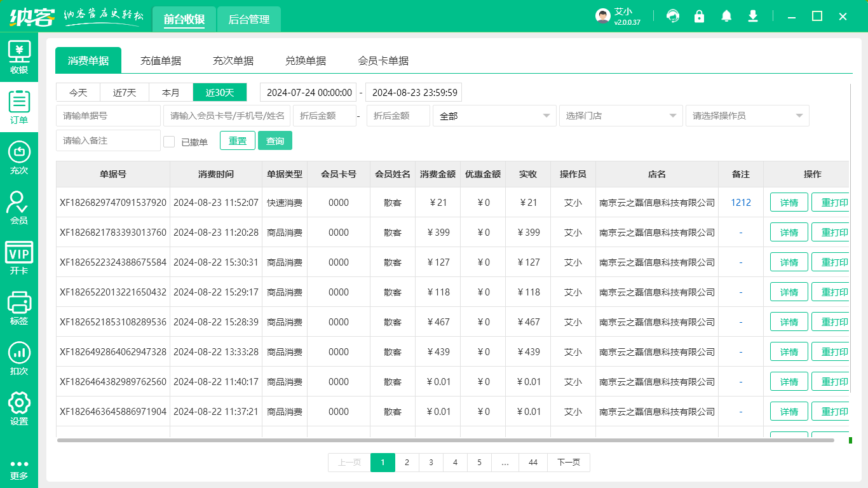Open 详情 for the ¥127 order
868x488 pixels.
(x=789, y=262)
